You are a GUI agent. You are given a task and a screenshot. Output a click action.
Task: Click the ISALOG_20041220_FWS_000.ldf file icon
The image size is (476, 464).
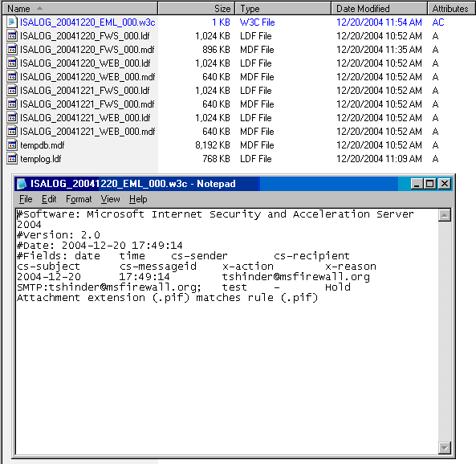pos(12,36)
